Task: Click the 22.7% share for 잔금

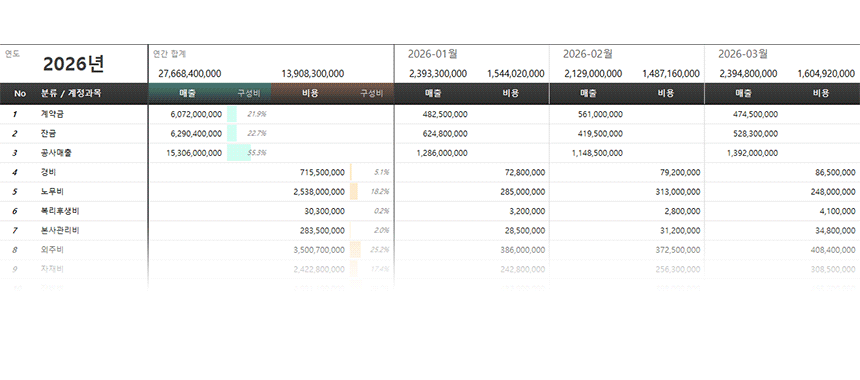Action: (257, 133)
